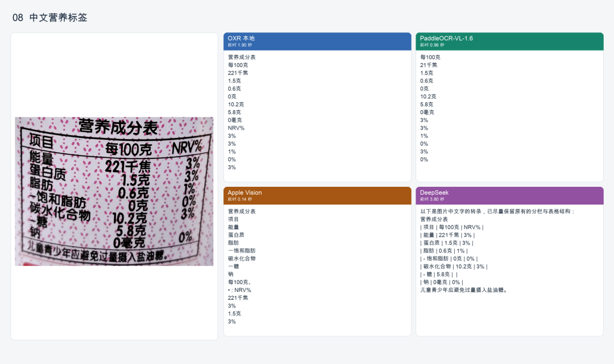This screenshot has height=364, width=614.
Task: Select "221千焦" in the OXR result
Action: pyautogui.click(x=238, y=73)
